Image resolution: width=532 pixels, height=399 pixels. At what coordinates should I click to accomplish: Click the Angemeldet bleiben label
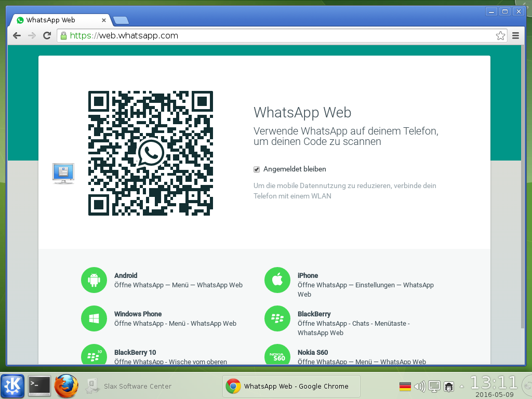pos(295,169)
